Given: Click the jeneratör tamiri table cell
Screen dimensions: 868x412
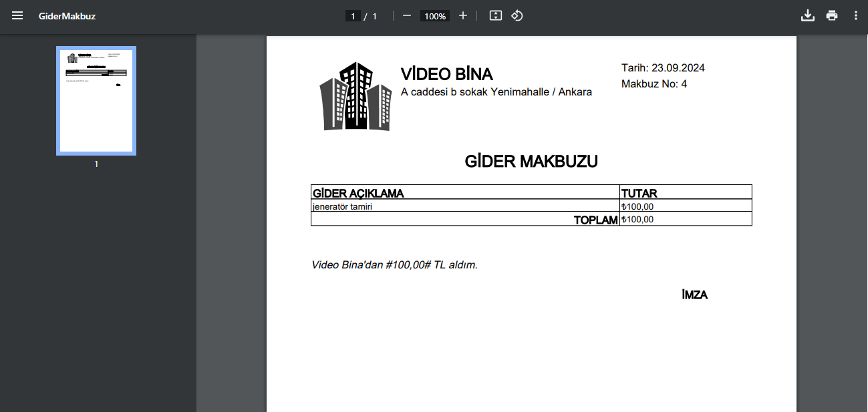Looking at the screenshot, I should coord(342,206).
